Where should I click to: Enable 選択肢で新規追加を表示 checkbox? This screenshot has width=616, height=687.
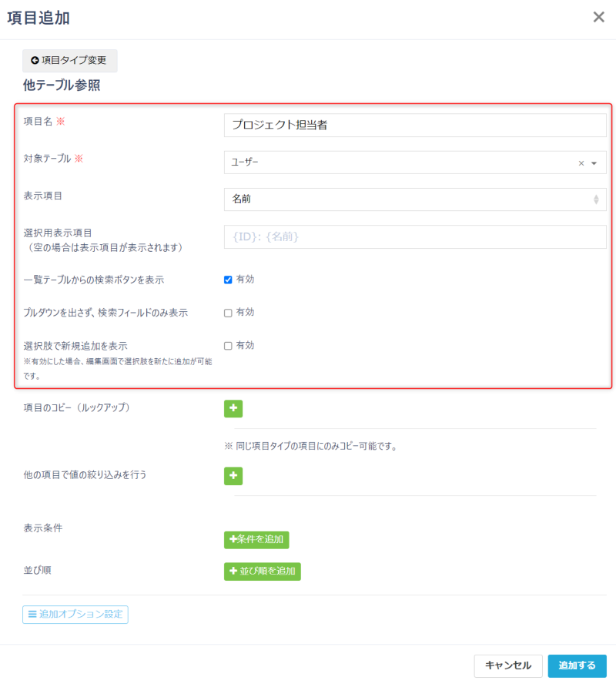[x=228, y=346]
